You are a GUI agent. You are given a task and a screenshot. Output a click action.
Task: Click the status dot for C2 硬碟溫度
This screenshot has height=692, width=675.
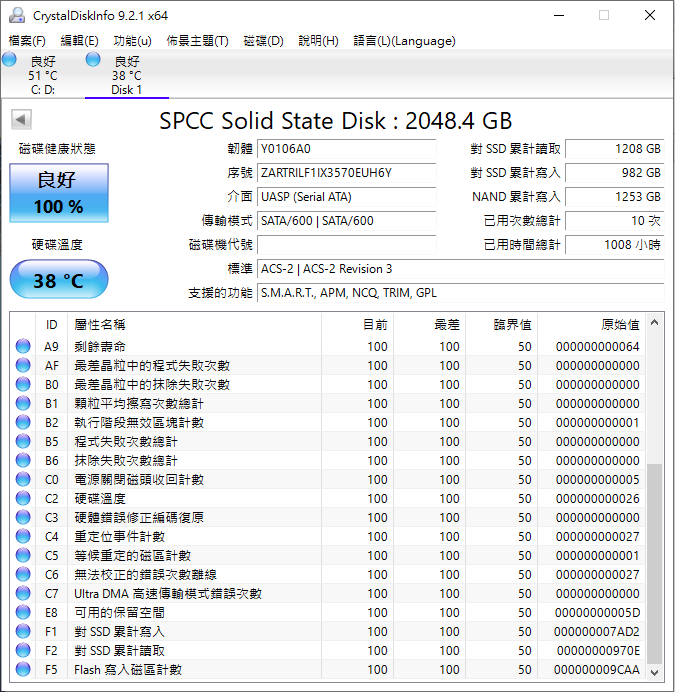tap(23, 499)
